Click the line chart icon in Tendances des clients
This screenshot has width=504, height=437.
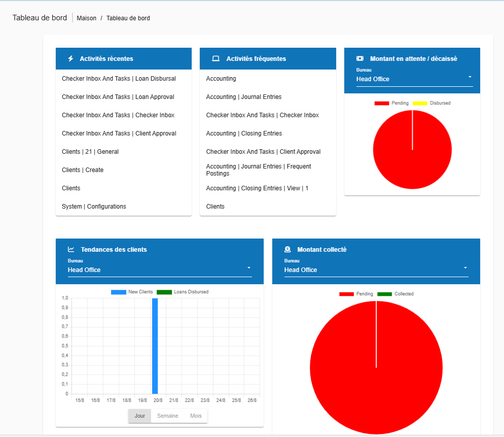pyautogui.click(x=71, y=250)
